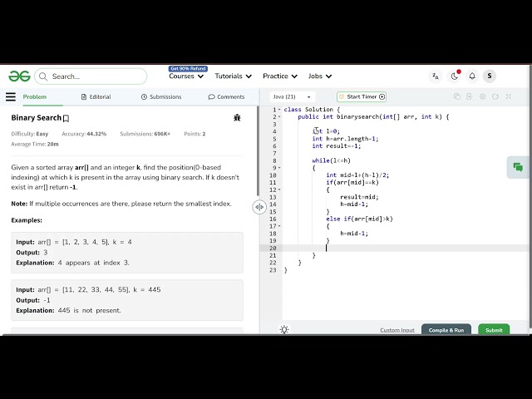Click the lightbulb hint icon

pyautogui.click(x=284, y=329)
